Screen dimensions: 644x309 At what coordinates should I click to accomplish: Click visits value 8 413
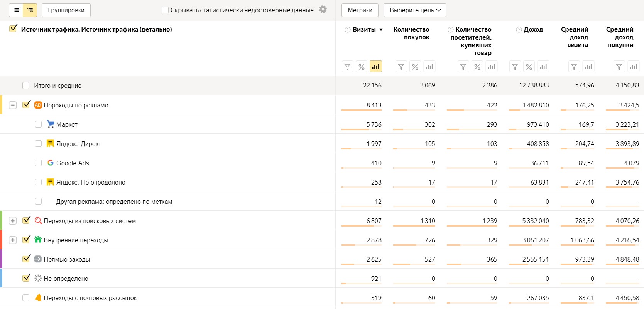(374, 105)
